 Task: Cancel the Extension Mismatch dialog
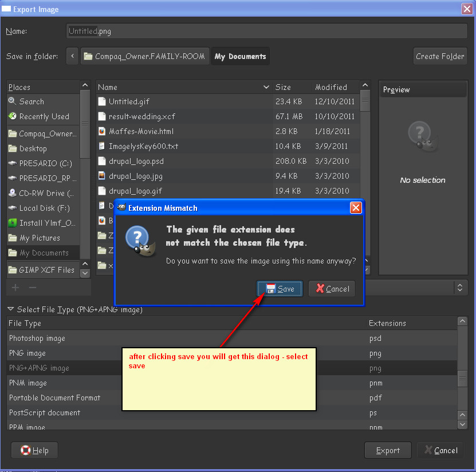click(332, 289)
